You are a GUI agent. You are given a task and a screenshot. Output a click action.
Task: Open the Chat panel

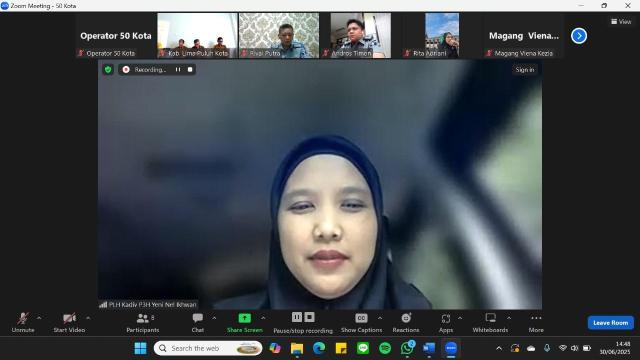click(198, 322)
